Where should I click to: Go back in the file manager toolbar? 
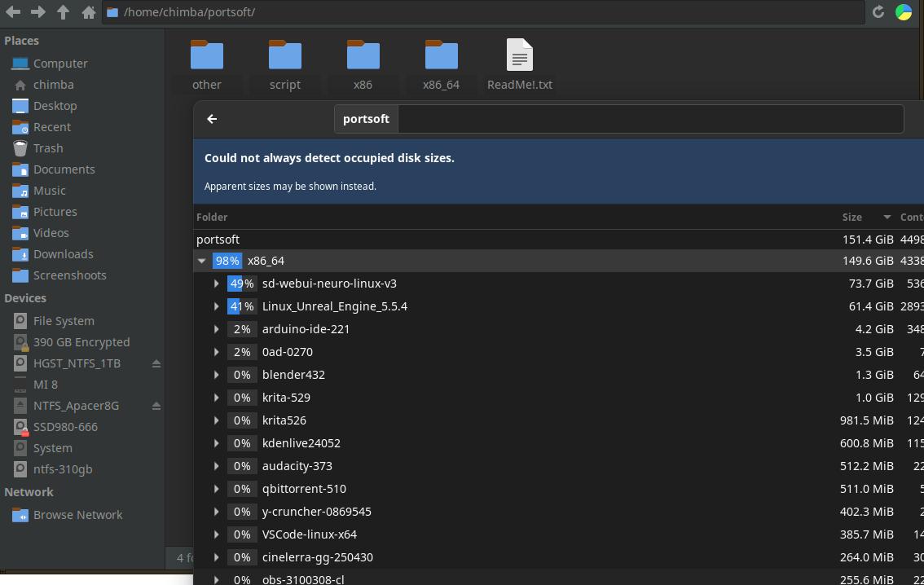coord(13,11)
